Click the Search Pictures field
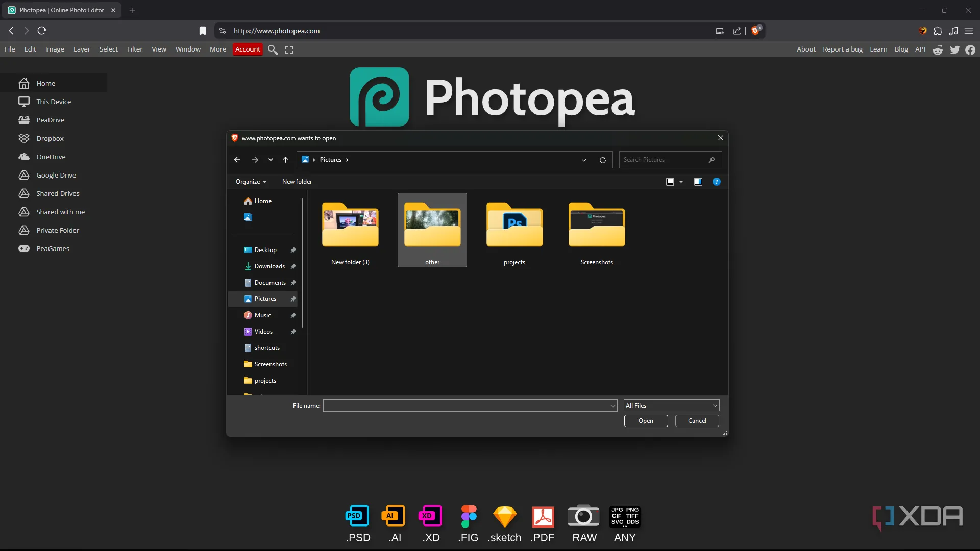 click(670, 160)
